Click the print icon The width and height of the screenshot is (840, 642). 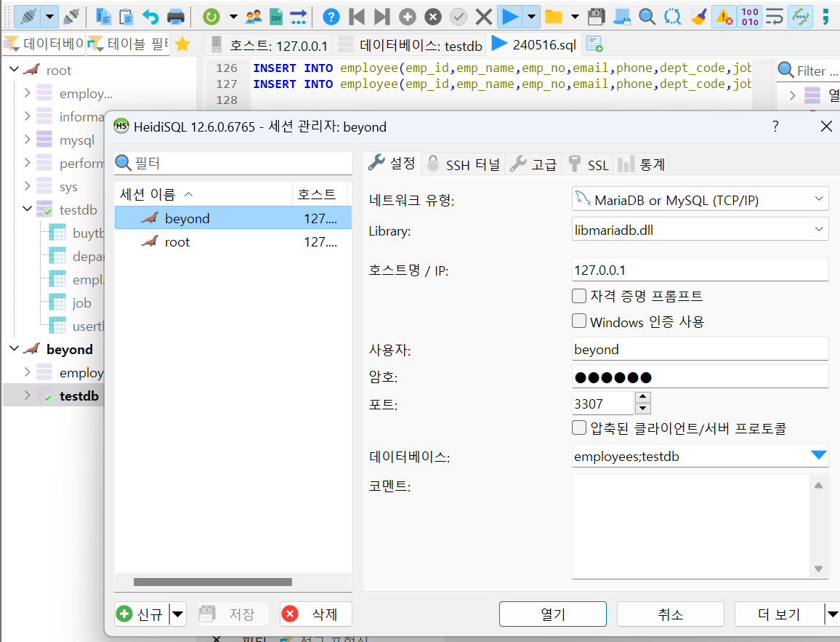(x=175, y=17)
